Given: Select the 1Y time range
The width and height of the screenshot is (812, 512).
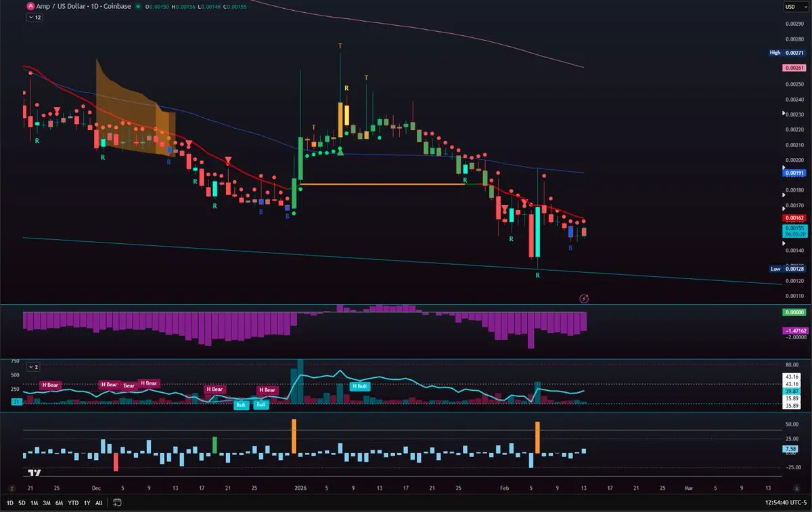Looking at the screenshot, I should pos(87,503).
